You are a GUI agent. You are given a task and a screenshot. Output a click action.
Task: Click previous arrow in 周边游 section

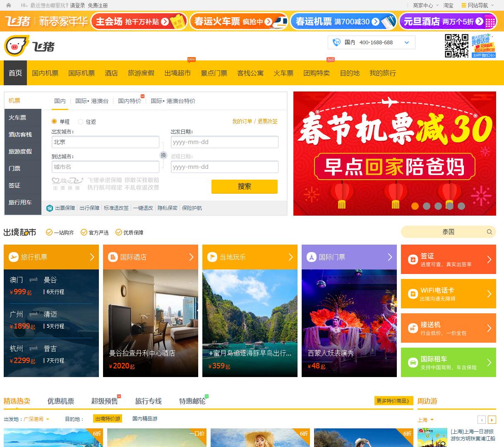482,420
